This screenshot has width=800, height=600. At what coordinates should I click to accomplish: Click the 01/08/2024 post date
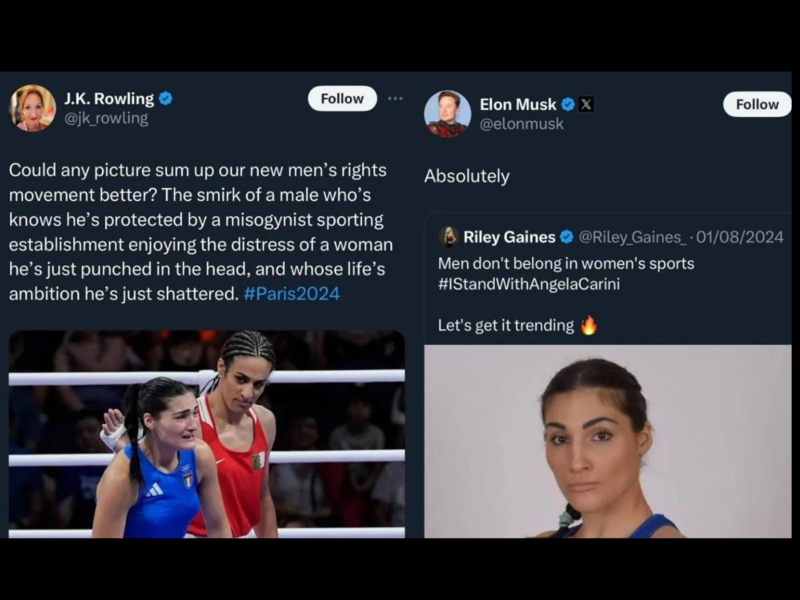[x=740, y=237]
